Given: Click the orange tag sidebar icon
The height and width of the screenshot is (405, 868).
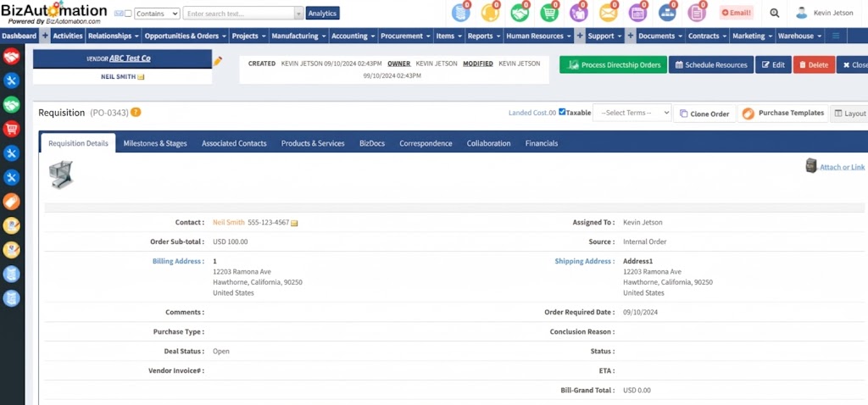Looking at the screenshot, I should pyautogui.click(x=12, y=202).
